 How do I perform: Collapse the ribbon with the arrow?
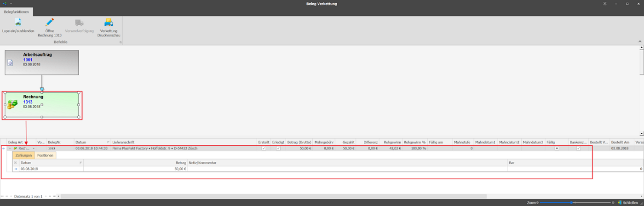click(x=640, y=42)
